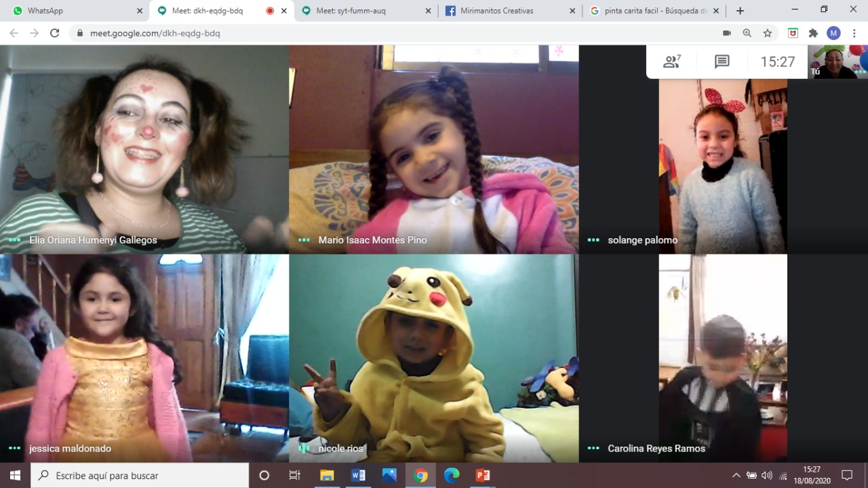The width and height of the screenshot is (868, 488).
Task: Select Elia Oriana Humenyi Gallegos video tile
Action: 144,149
